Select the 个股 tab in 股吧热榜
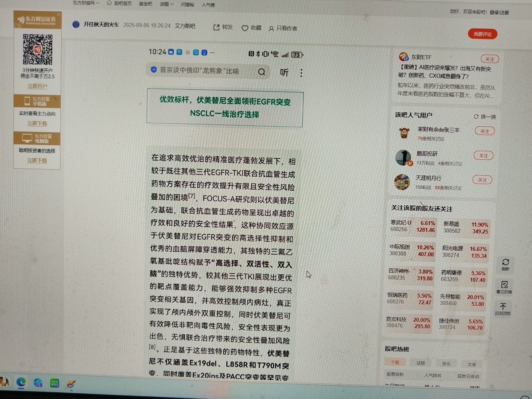The height and width of the screenshot is (399, 532). click(x=395, y=362)
